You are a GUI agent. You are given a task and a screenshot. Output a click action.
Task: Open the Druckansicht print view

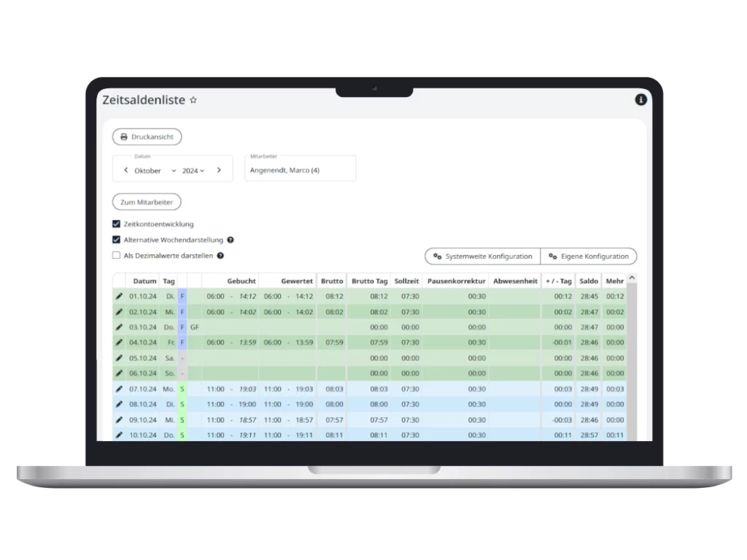tap(147, 136)
